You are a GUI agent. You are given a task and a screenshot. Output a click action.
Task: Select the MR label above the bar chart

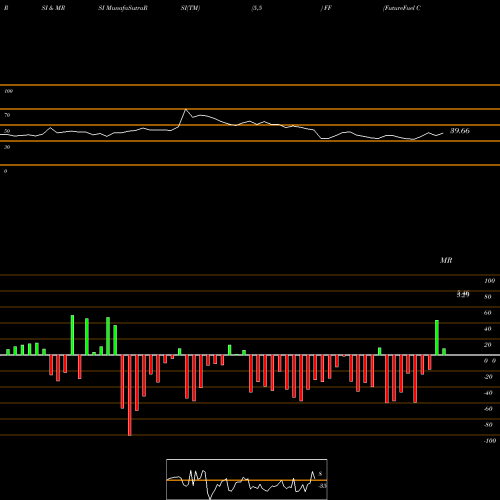pyautogui.click(x=446, y=260)
